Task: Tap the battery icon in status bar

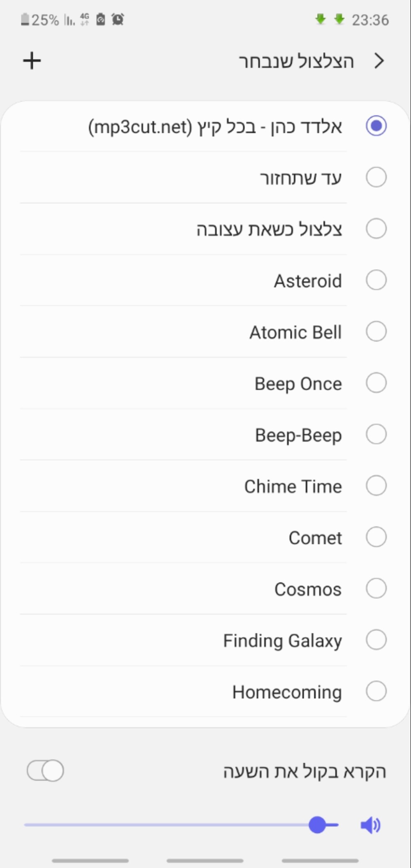Action: (x=25, y=19)
